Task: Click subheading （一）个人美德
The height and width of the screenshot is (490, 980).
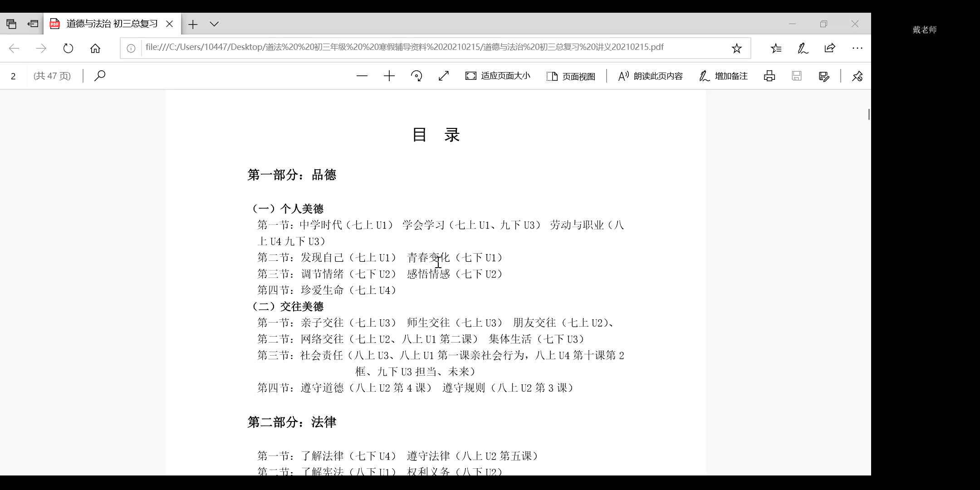Action: coord(287,209)
